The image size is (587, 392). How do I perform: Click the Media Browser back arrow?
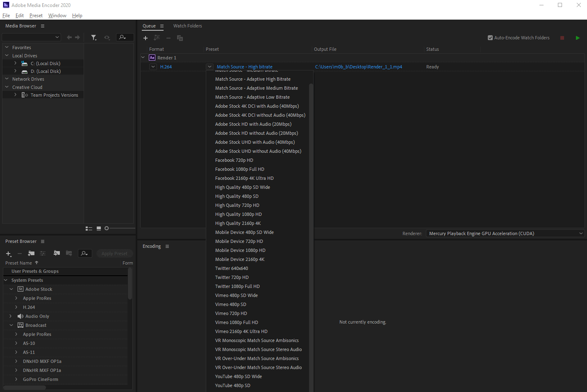point(69,37)
